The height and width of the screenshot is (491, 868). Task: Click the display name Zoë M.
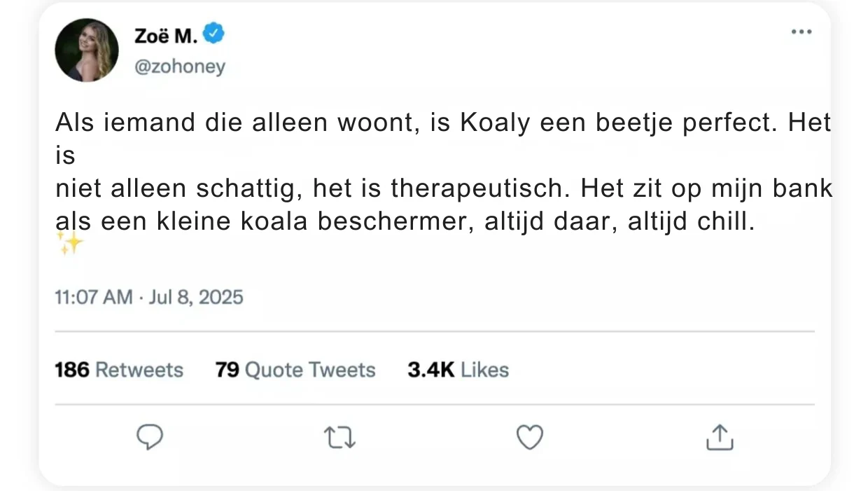(x=165, y=35)
